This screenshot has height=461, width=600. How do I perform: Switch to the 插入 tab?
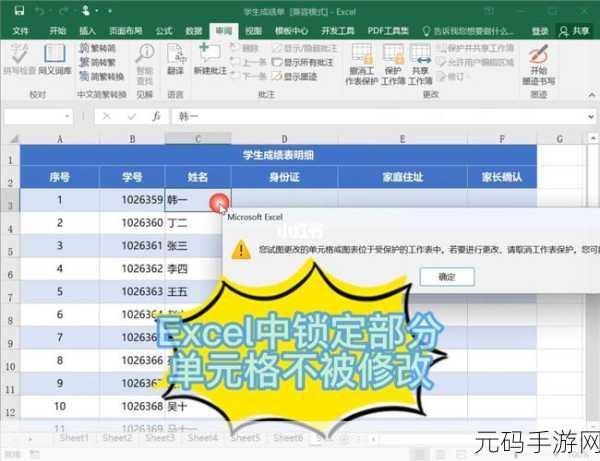[x=88, y=31]
